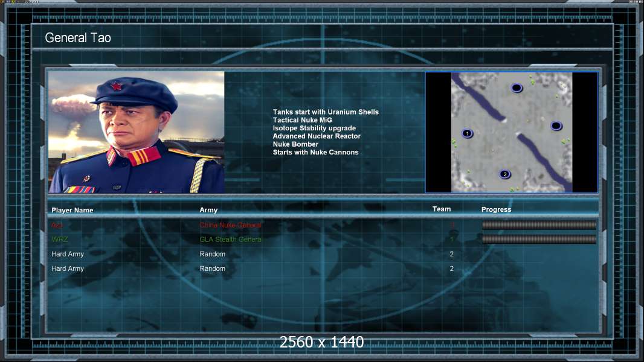Click the 'Tactical Nuke MiG' line
The width and height of the screenshot is (644, 362).
coord(302,120)
